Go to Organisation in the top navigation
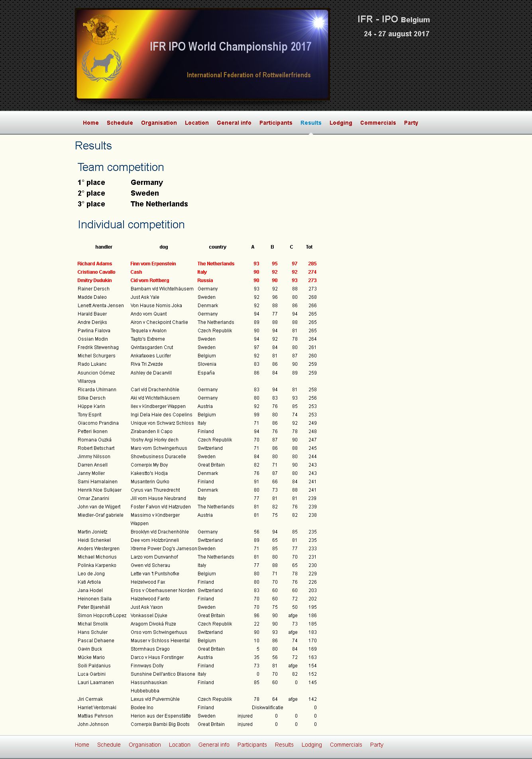 coord(159,123)
